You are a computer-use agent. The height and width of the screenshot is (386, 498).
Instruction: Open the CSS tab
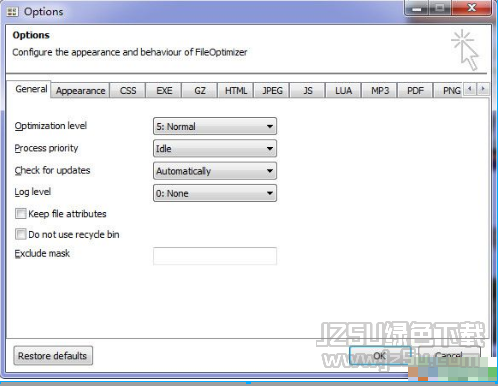pyautogui.click(x=128, y=91)
